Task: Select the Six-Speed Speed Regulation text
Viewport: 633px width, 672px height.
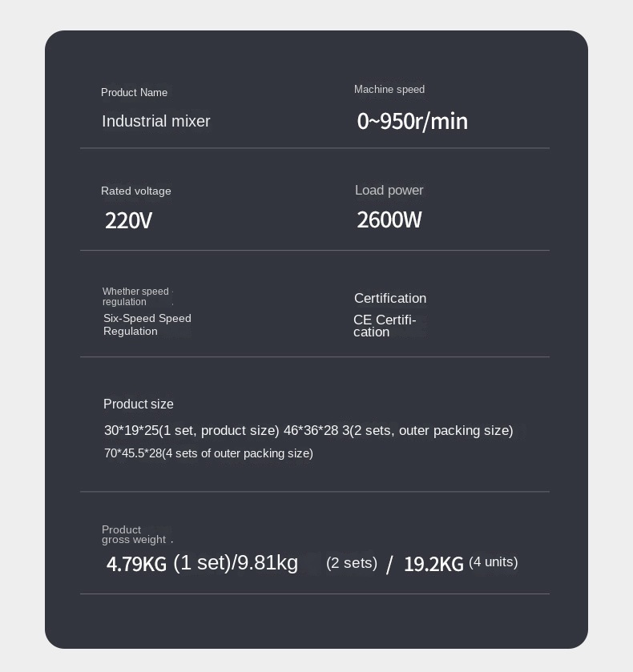Action: pyautogui.click(x=147, y=325)
